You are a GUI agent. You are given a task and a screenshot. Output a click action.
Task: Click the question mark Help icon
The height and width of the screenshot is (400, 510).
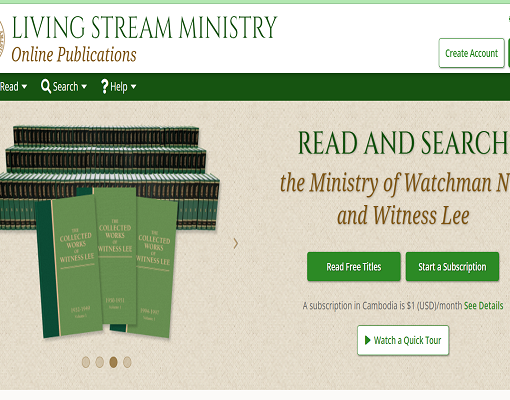coord(104,86)
